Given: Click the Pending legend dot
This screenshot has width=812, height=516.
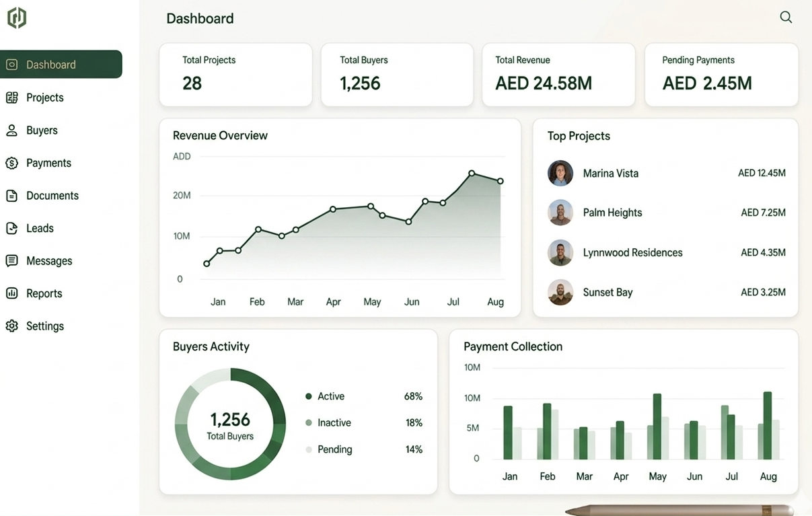Looking at the screenshot, I should 309,449.
